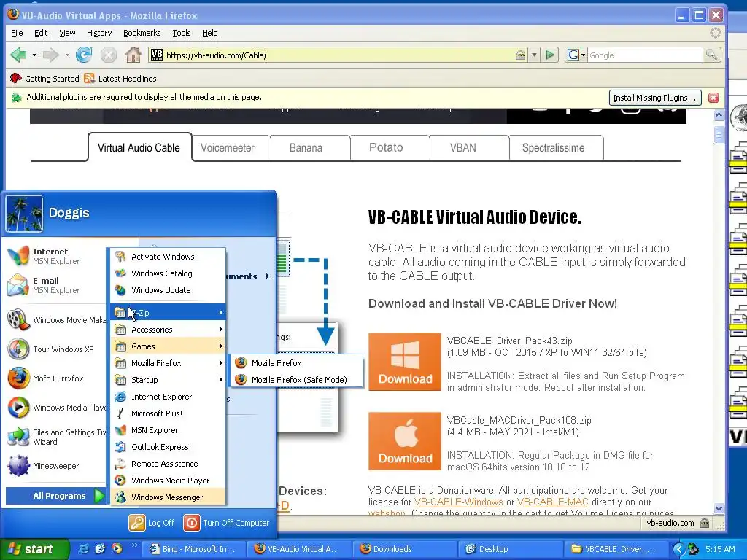747x560 pixels.
Task: Open Windows Catalog
Action: [168, 273]
